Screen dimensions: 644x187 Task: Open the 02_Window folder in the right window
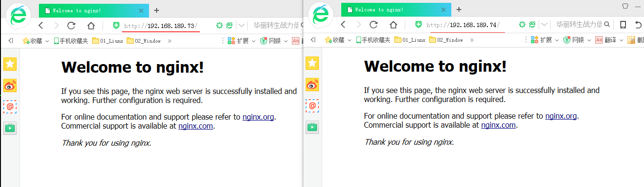pos(446,40)
